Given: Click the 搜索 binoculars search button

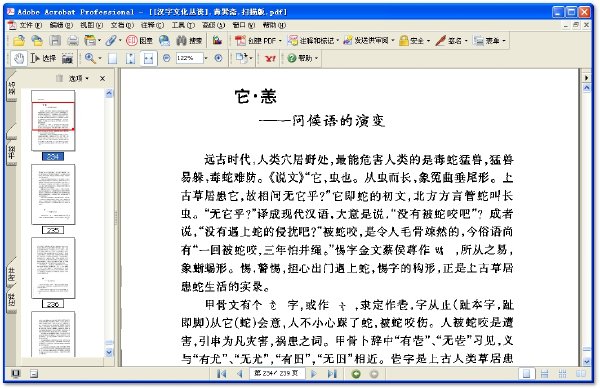Looking at the screenshot, I should click(189, 40).
